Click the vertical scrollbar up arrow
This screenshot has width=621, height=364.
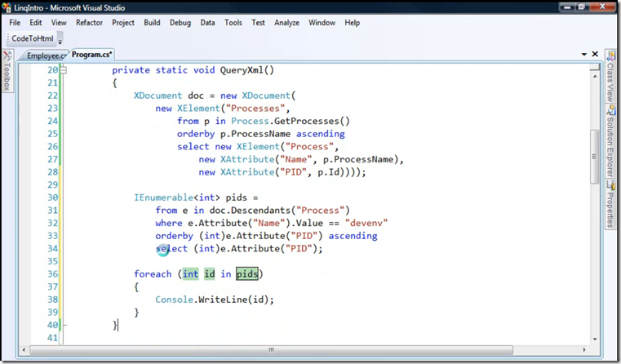coord(594,76)
